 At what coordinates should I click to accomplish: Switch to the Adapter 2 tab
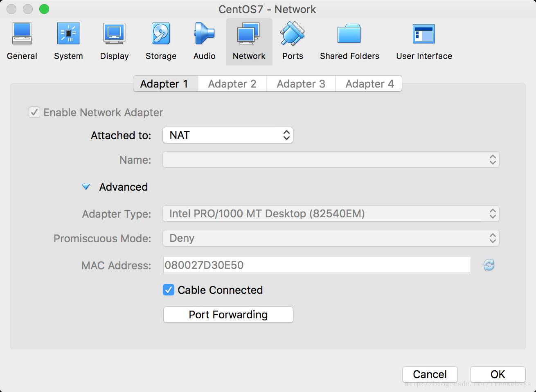point(232,83)
